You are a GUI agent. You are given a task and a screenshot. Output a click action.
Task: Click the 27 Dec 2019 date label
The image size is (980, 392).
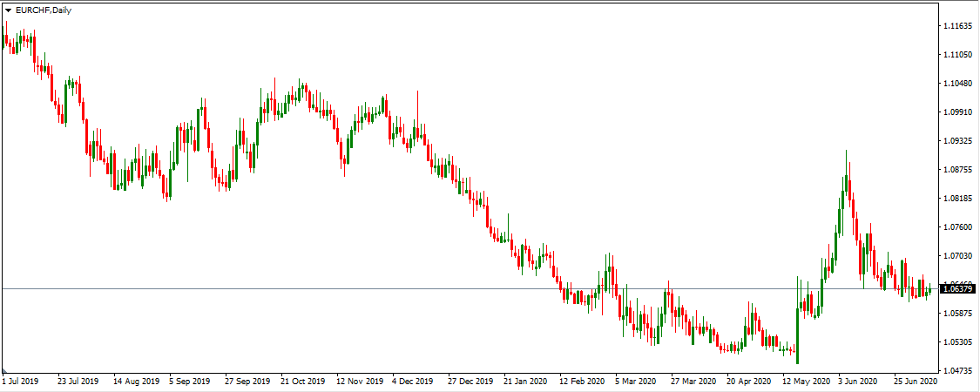click(x=470, y=381)
